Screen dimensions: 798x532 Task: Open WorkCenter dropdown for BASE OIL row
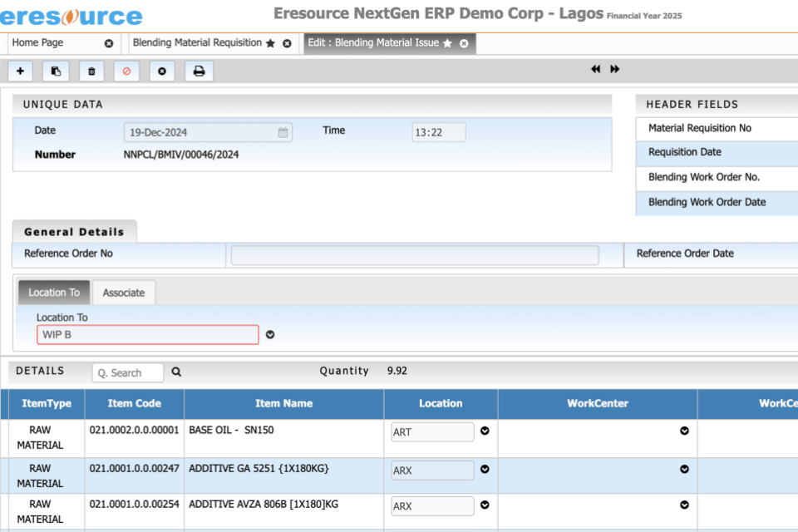pos(684,431)
